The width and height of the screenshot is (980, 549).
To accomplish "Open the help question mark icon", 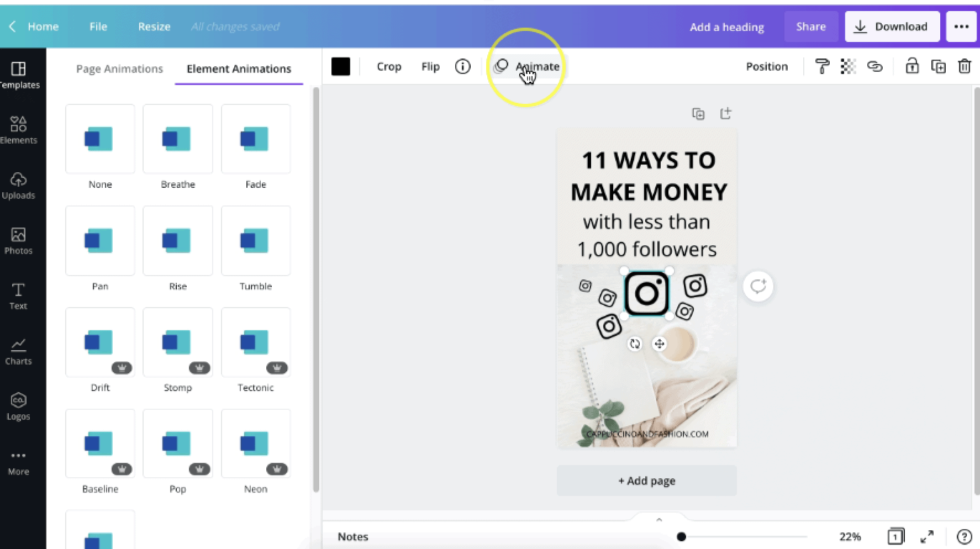I will coord(964,536).
